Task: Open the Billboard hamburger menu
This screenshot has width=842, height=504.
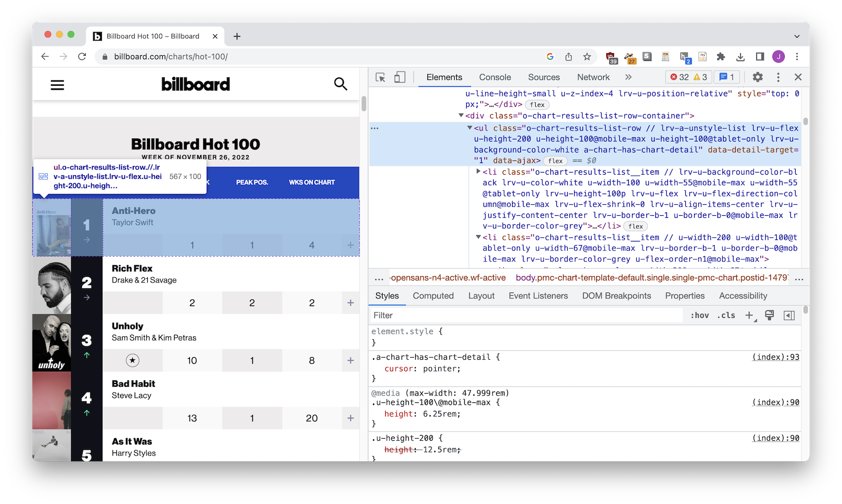Action: tap(57, 85)
